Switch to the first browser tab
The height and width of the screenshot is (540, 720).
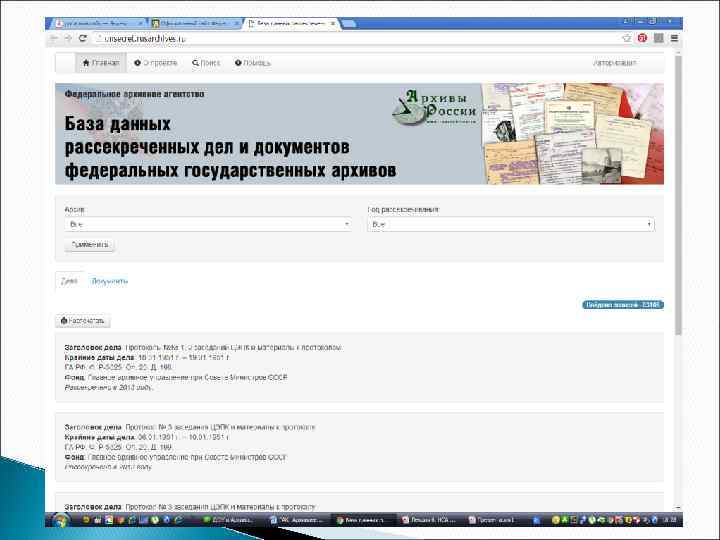coord(99,23)
